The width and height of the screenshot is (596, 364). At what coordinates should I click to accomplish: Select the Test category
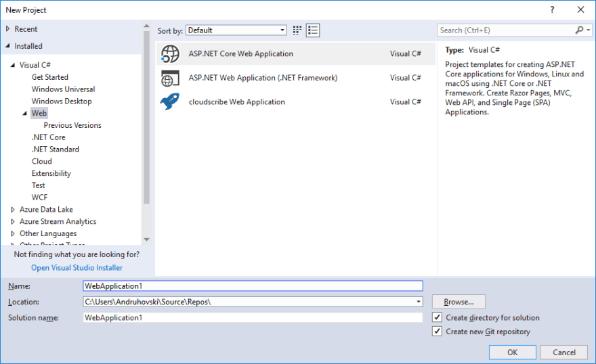coord(38,185)
